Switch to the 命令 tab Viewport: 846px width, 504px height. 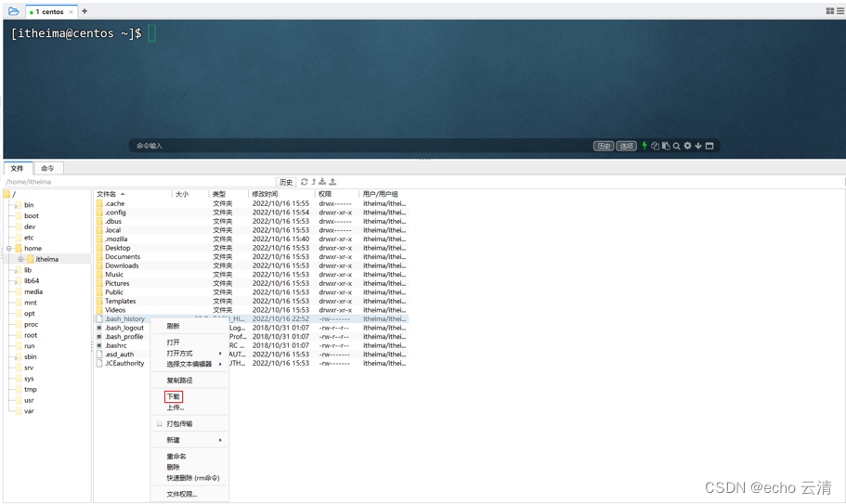(x=48, y=168)
